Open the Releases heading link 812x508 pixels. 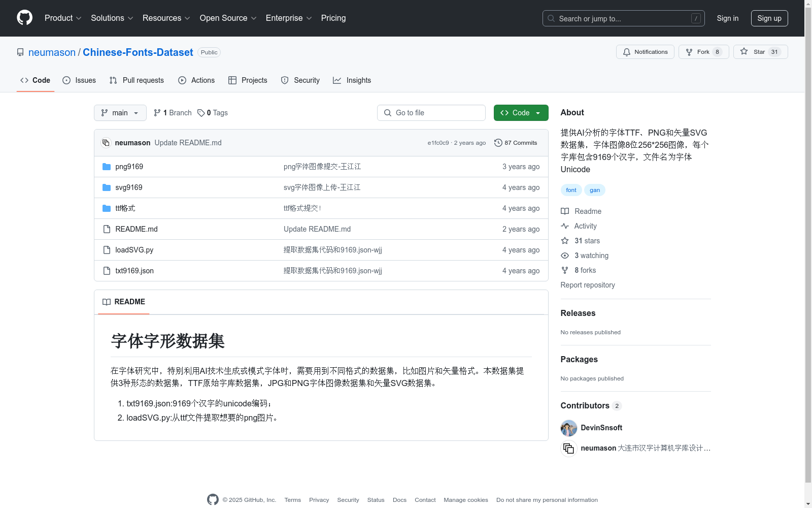tap(578, 313)
